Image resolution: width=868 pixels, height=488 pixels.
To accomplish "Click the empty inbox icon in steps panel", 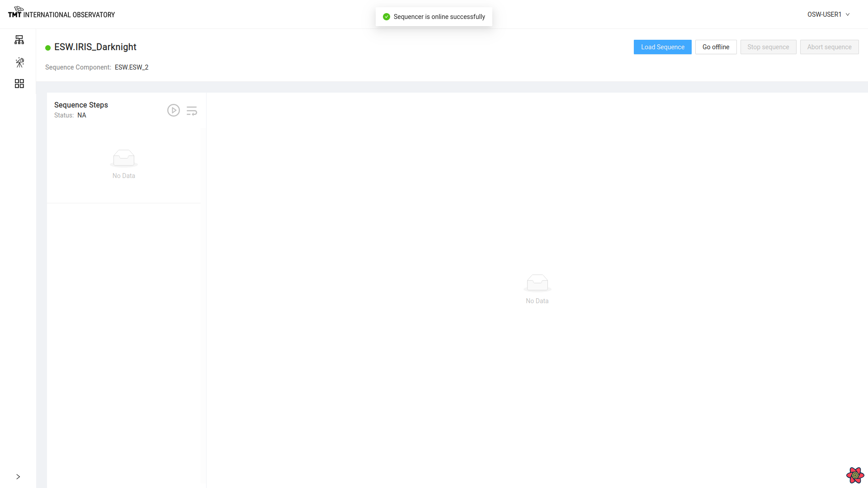I will point(124,158).
